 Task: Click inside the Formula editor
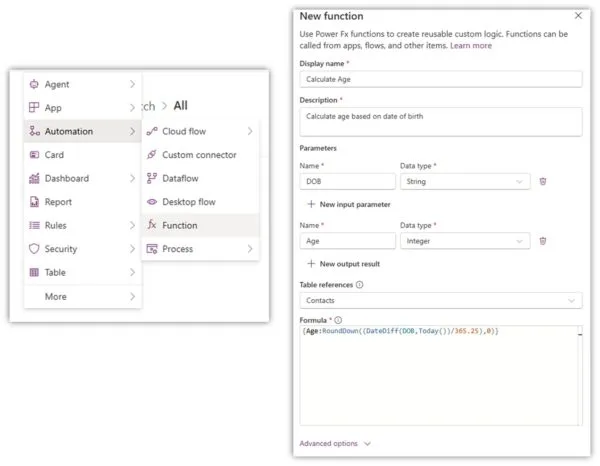pos(439,375)
